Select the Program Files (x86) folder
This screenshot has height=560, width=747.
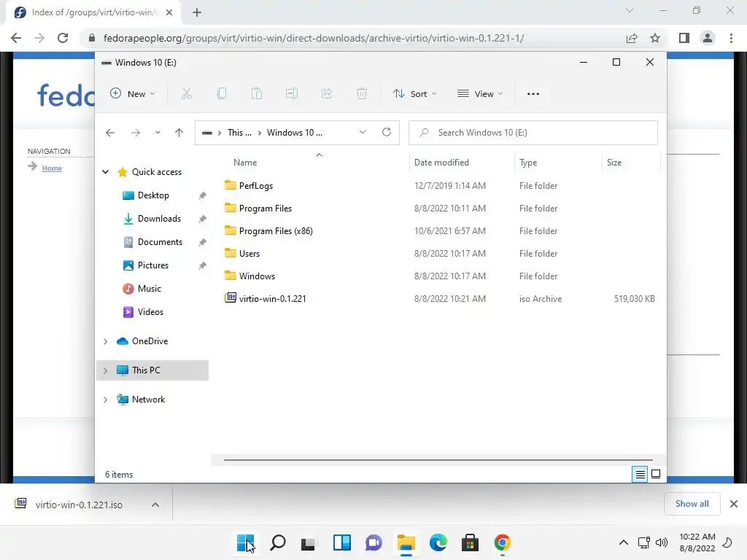(276, 231)
